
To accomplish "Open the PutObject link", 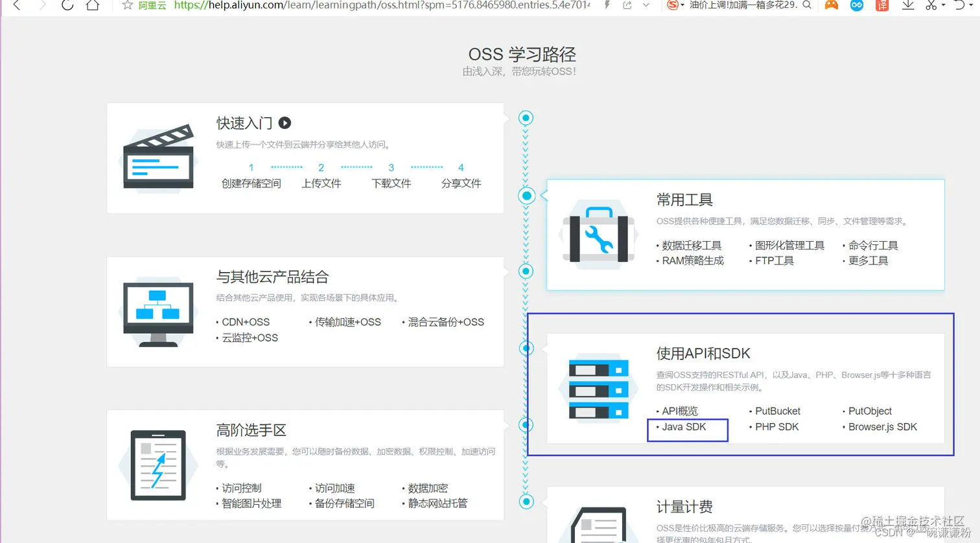I will pos(870,411).
